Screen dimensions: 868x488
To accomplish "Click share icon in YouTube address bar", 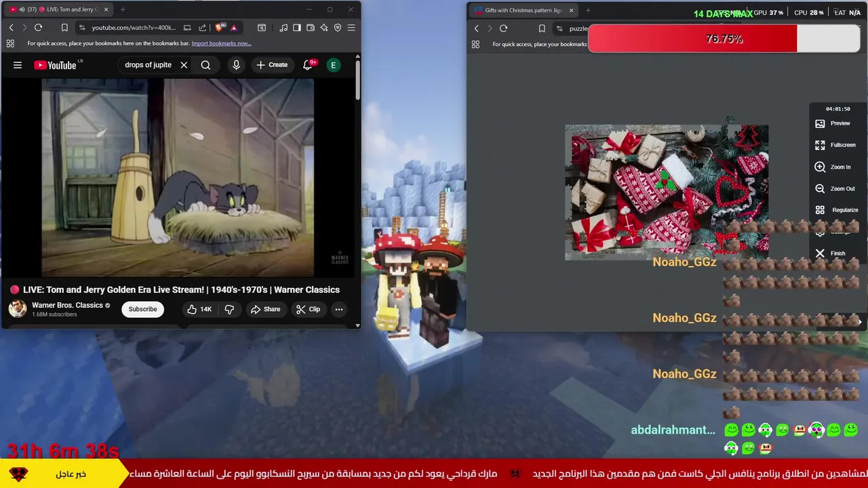I will [x=202, y=28].
